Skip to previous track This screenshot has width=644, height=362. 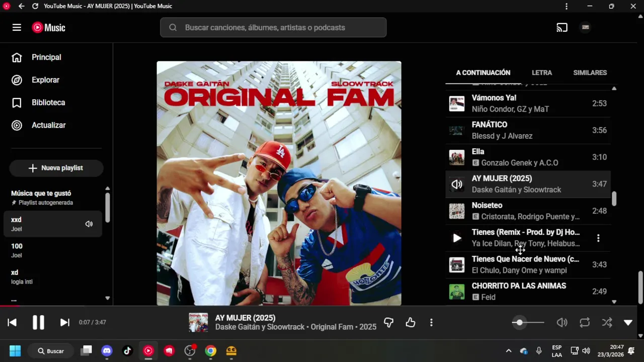tap(12, 322)
